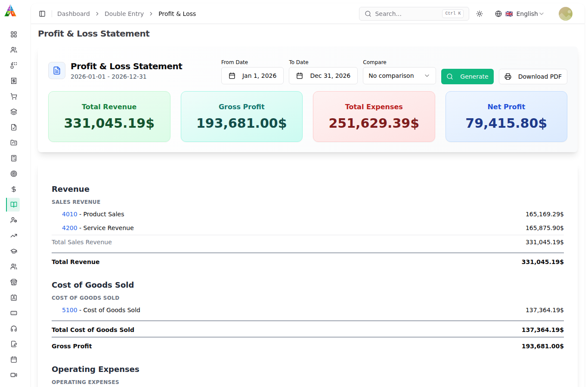Open the dollar sign icon in sidebar
588x387 pixels.
pyautogui.click(x=14, y=189)
